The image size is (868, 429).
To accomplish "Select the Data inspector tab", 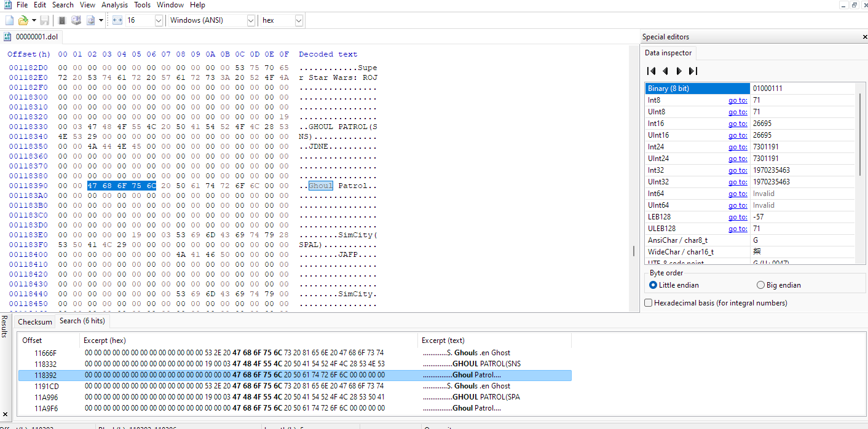I will [668, 53].
